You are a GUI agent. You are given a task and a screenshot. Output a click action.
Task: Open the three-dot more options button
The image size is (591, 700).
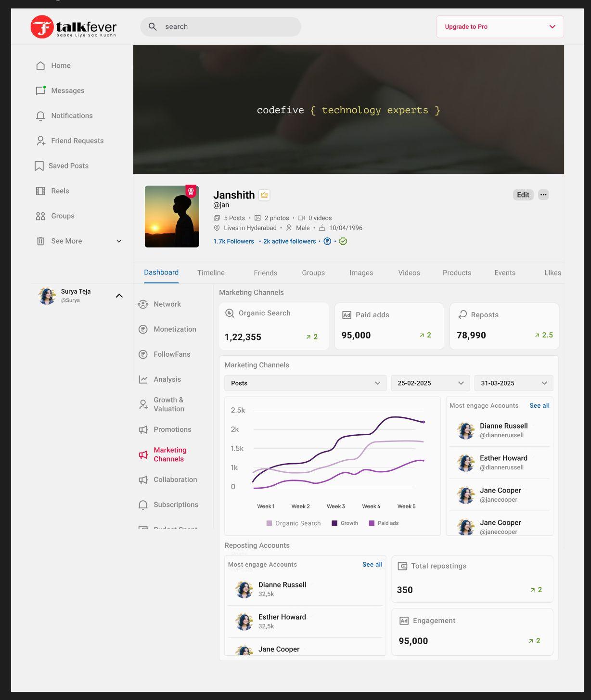click(x=543, y=195)
